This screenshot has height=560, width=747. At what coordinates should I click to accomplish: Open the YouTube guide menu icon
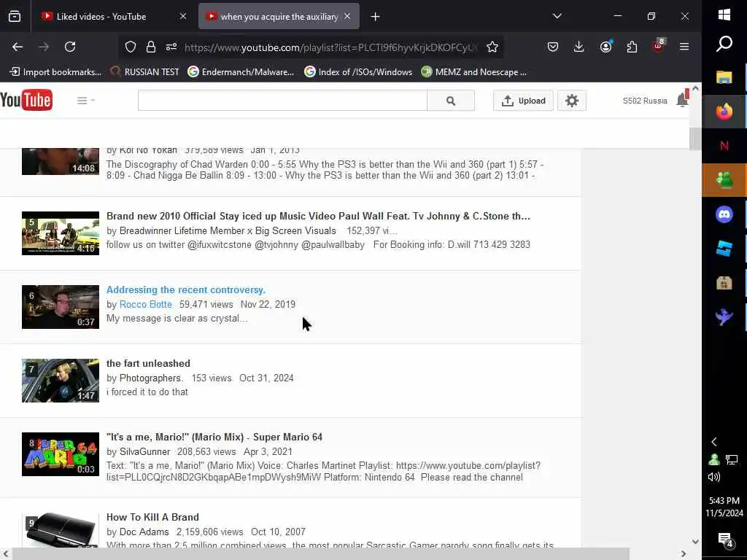point(86,101)
